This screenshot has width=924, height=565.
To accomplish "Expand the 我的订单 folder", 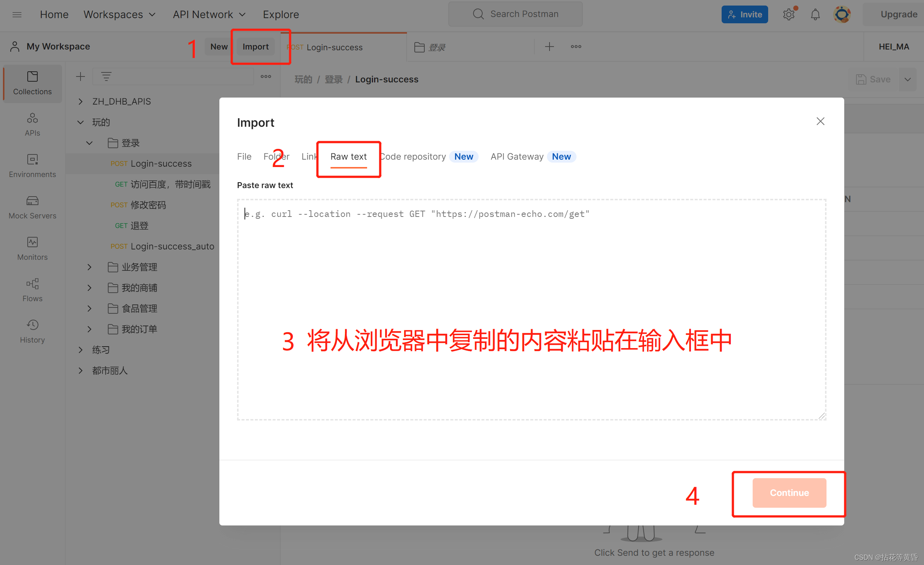I will click(x=89, y=329).
